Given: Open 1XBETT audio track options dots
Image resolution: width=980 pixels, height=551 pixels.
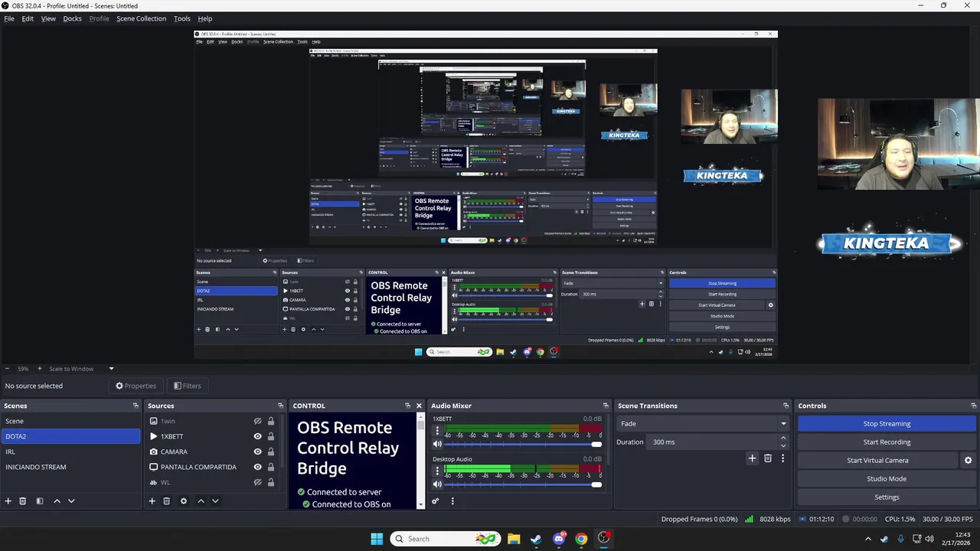Looking at the screenshot, I should pos(437,432).
